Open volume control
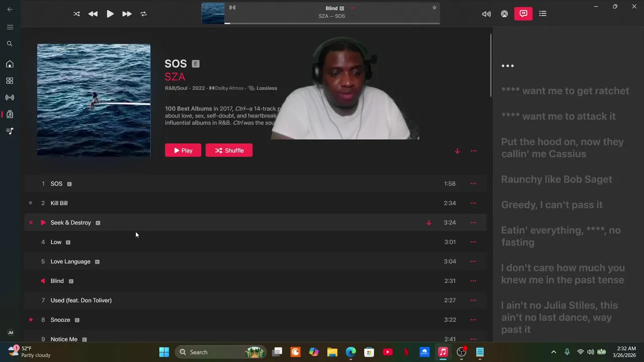 click(486, 14)
